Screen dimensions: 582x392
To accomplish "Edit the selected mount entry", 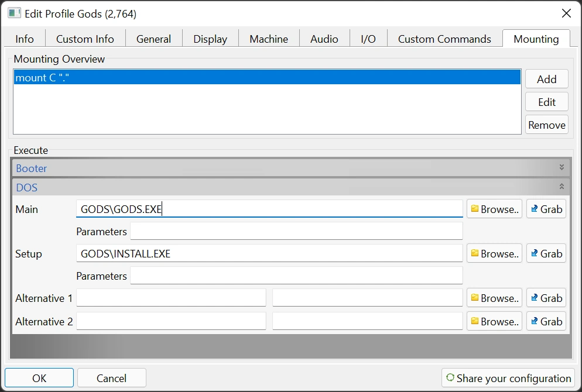I will [x=546, y=102].
